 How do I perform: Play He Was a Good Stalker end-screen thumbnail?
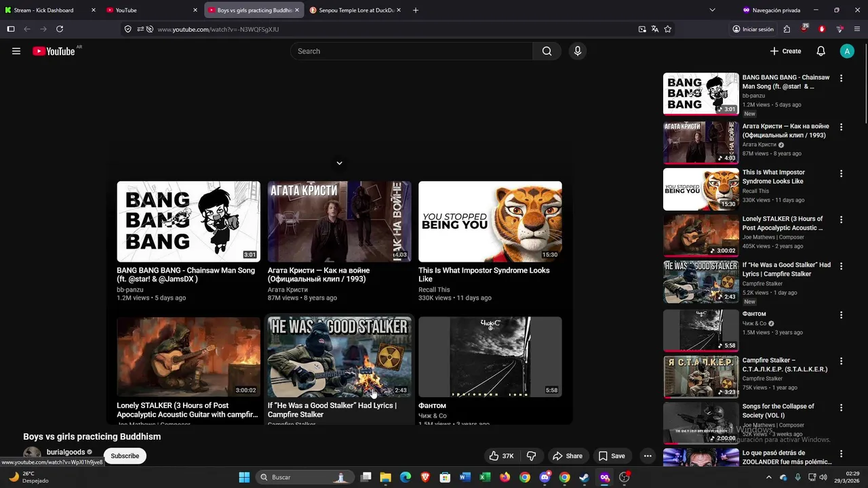pyautogui.click(x=339, y=357)
